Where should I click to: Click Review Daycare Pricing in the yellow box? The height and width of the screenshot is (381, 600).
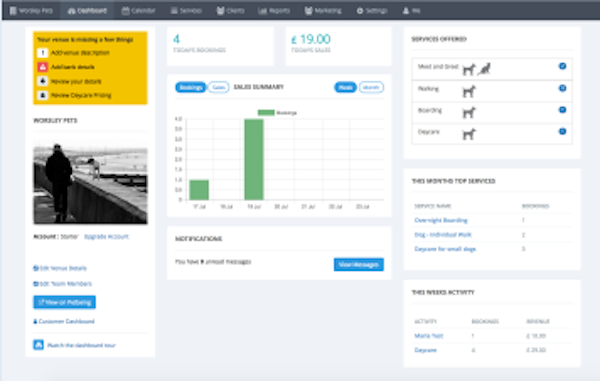tap(81, 95)
